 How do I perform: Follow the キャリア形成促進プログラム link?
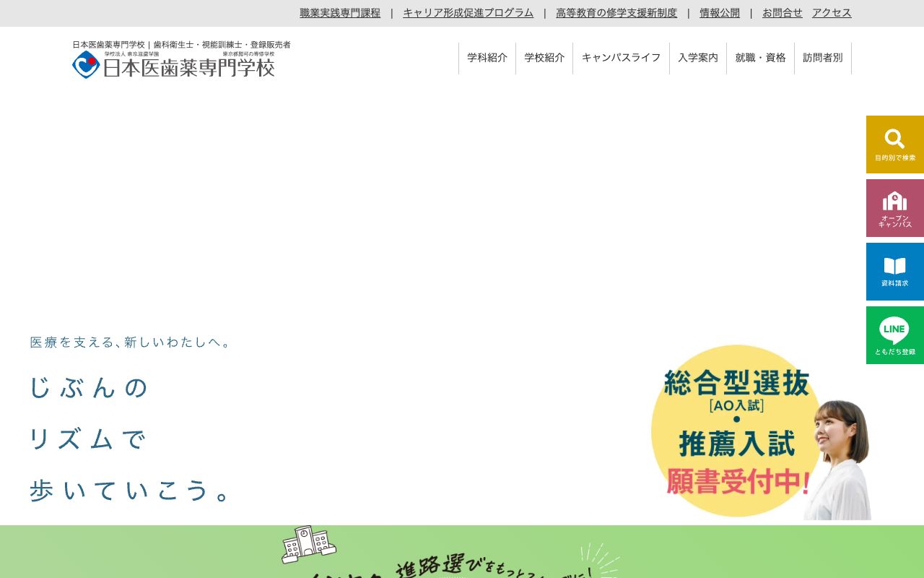(x=468, y=13)
